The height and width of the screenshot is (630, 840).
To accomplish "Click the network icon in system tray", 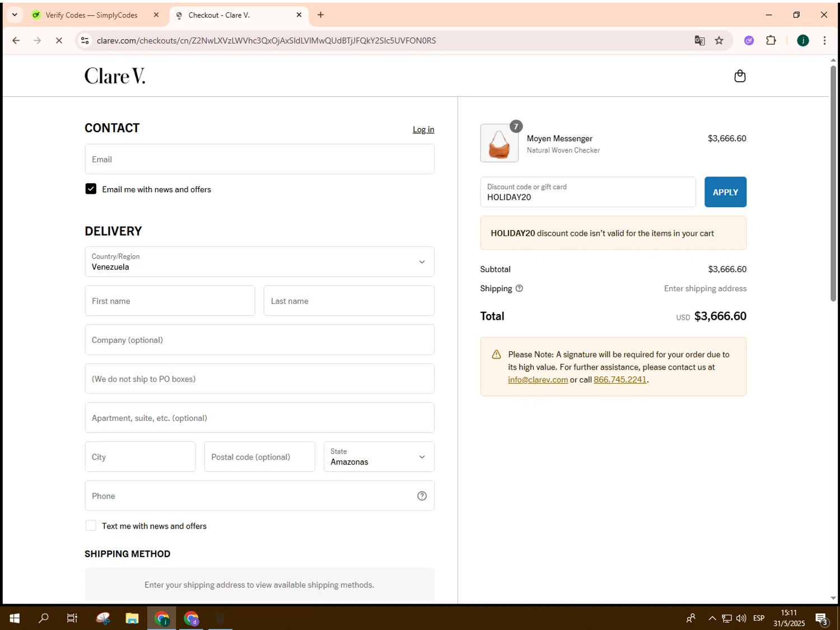I will [727, 618].
